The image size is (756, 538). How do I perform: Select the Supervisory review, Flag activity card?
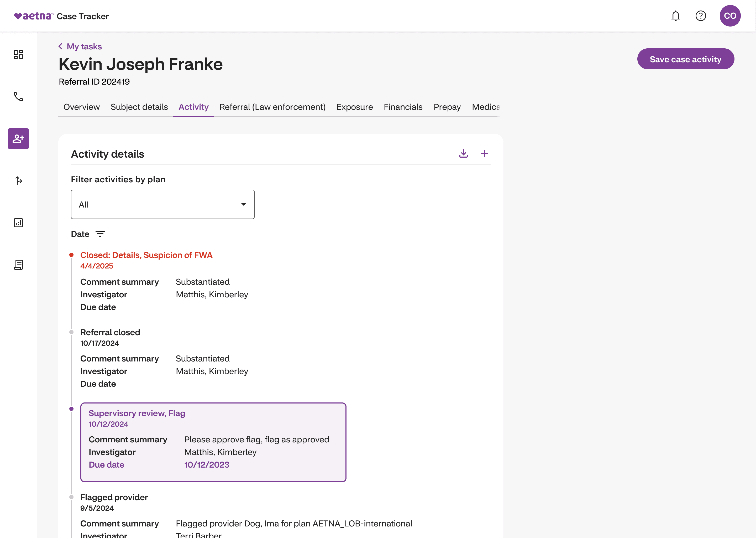click(x=213, y=442)
